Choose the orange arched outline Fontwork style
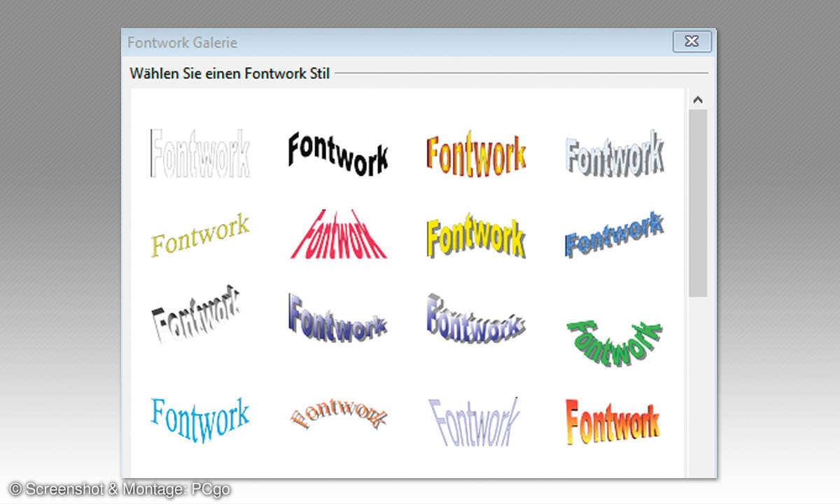840x504 pixels. pos(338,414)
